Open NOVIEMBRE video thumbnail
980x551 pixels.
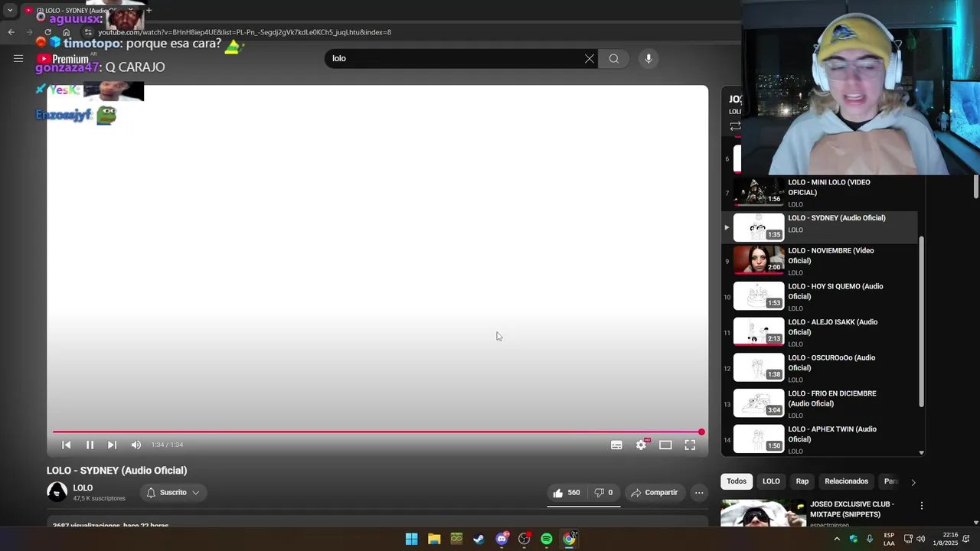click(x=759, y=260)
